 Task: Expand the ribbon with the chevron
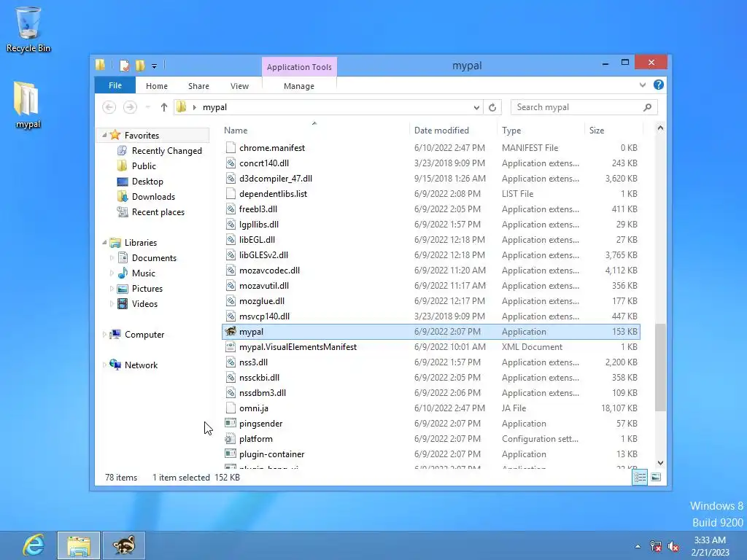click(643, 85)
